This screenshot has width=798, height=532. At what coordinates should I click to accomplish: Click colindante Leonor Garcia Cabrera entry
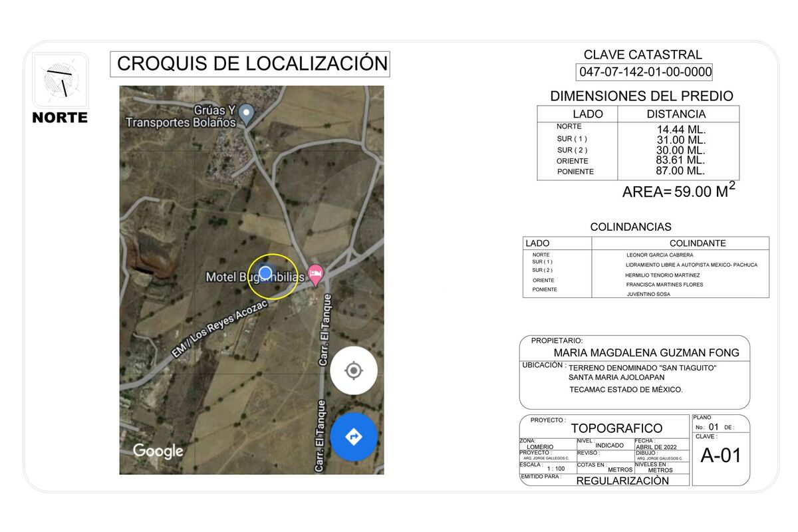tap(660, 255)
